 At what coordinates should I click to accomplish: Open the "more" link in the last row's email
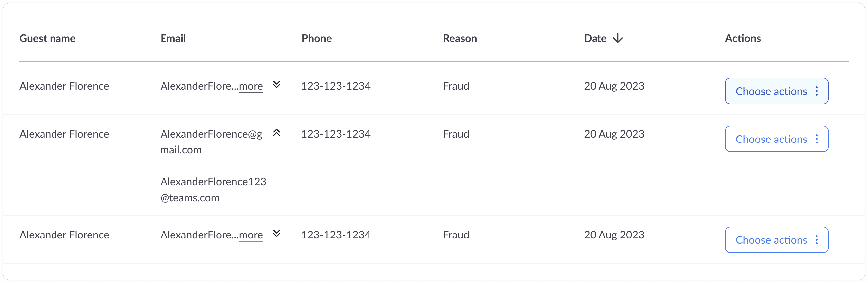point(251,235)
